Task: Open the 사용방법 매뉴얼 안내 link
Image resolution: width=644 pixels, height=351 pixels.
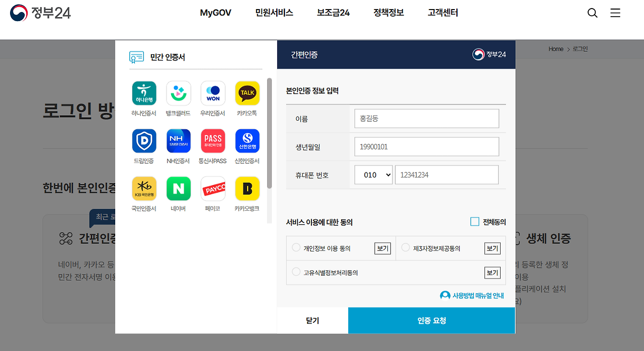Action: click(472, 296)
